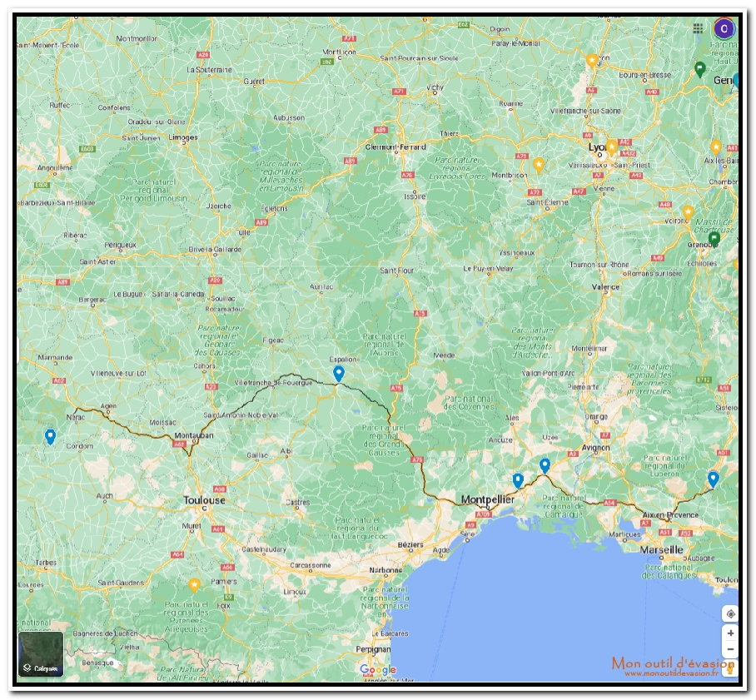This screenshot has height=700, width=756.
Task: Click the A61 shield southeast of Toulouse
Action: [x=218, y=529]
